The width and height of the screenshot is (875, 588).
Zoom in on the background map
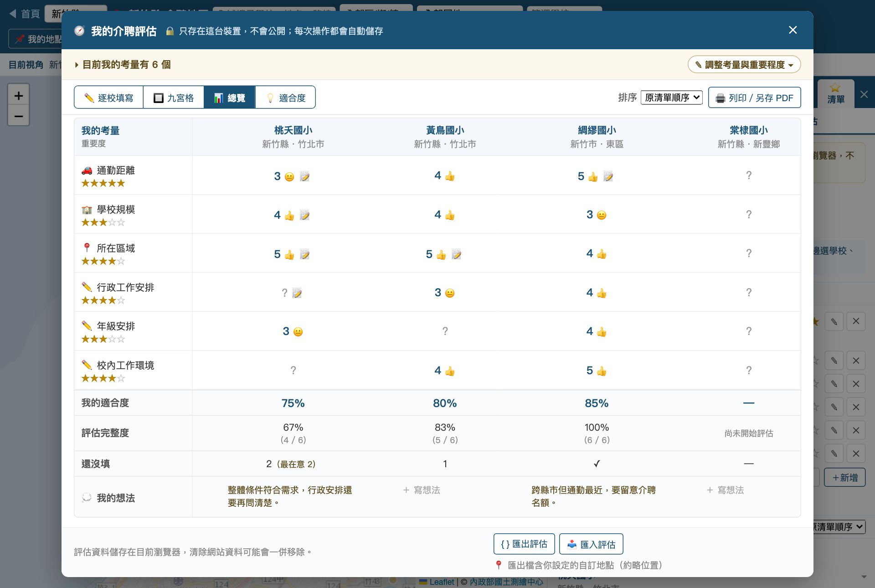point(19,96)
